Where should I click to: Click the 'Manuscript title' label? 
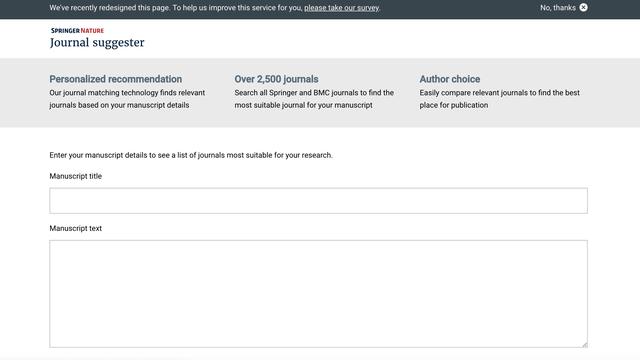coord(76,176)
